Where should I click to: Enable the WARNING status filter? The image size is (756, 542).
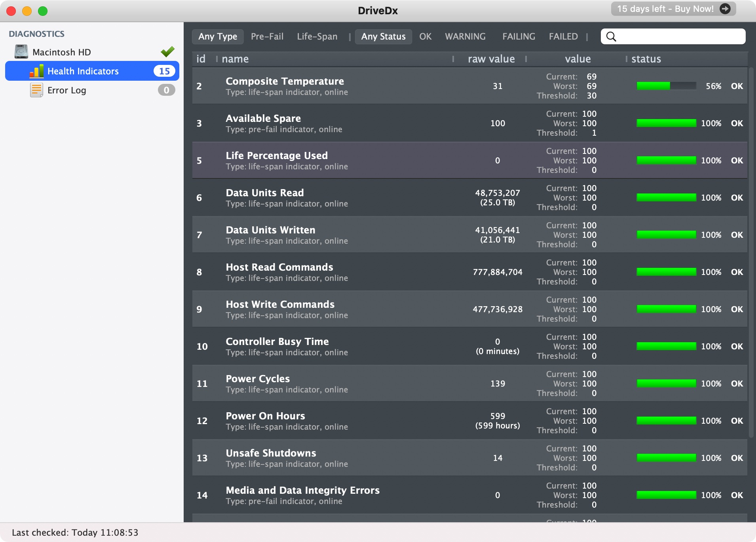tap(465, 36)
